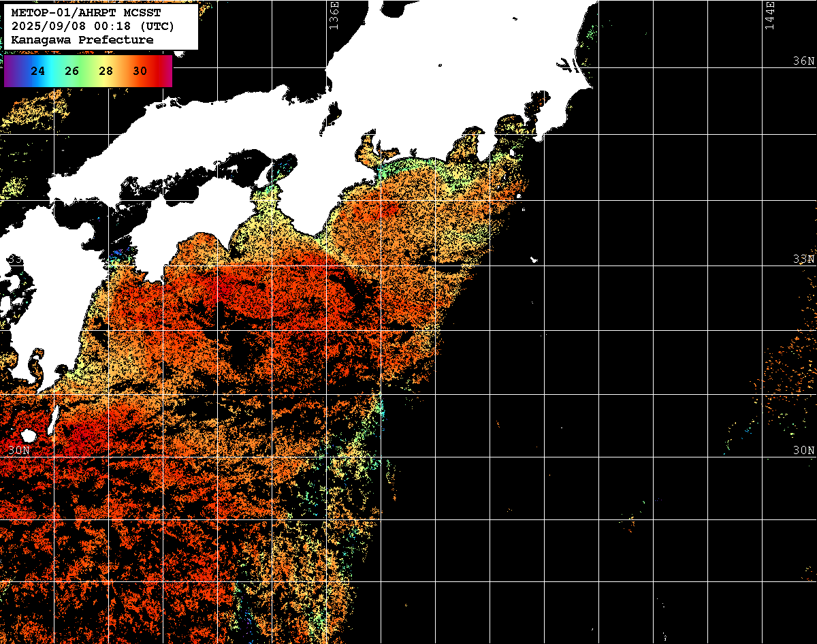Viewport: 817px width, 644px height.
Task: Click the "33N" latitude label at right edge
Action: (804, 259)
